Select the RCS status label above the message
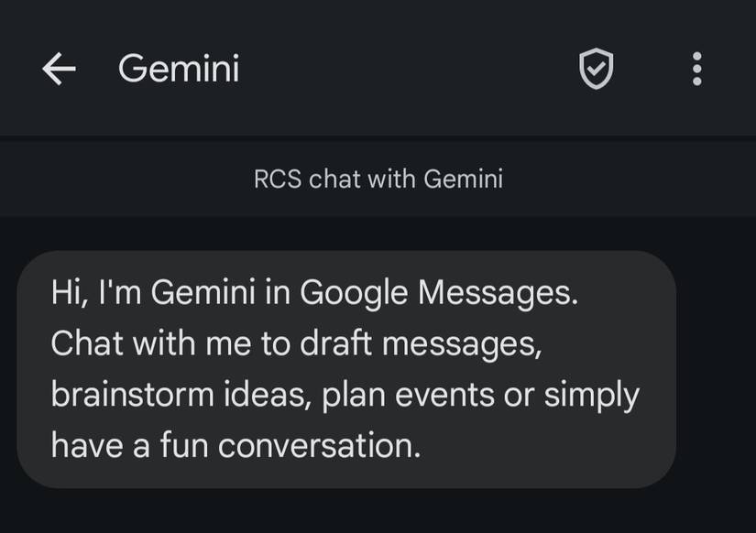This screenshot has height=533, width=756. (378, 179)
